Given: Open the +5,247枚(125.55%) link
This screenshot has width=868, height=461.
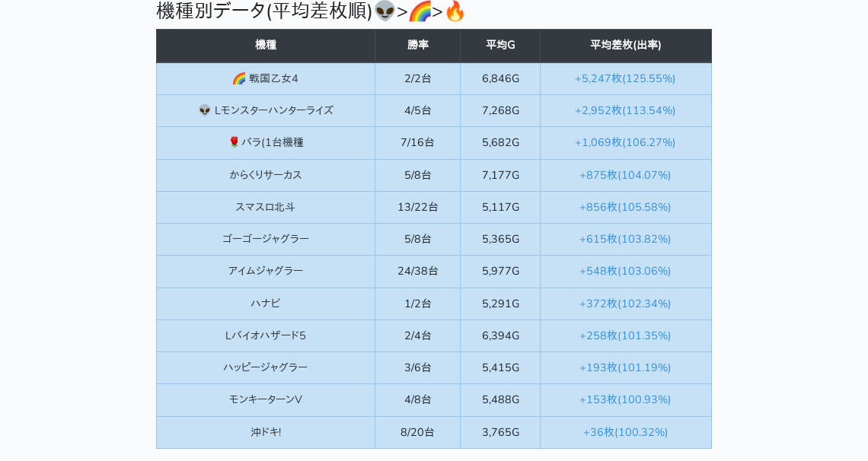Looking at the screenshot, I should point(625,78).
